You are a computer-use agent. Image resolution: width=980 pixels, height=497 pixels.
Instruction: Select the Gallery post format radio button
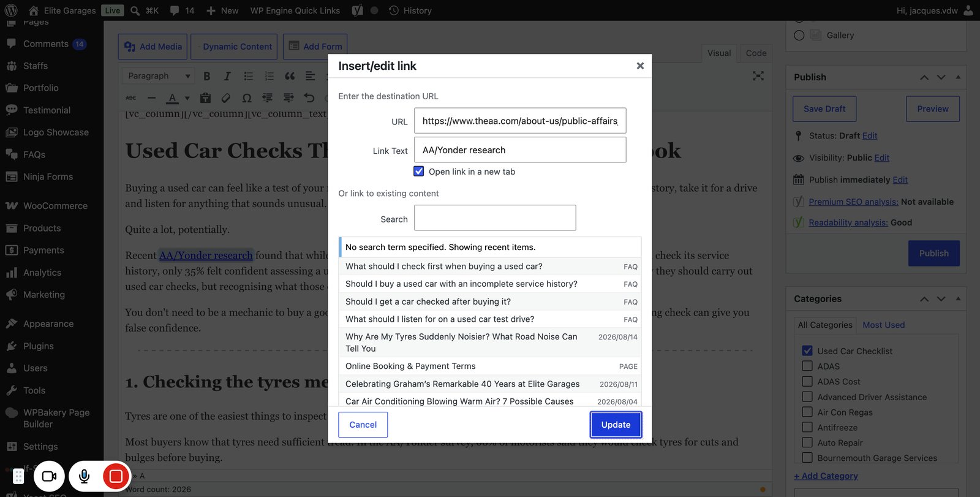[799, 36]
